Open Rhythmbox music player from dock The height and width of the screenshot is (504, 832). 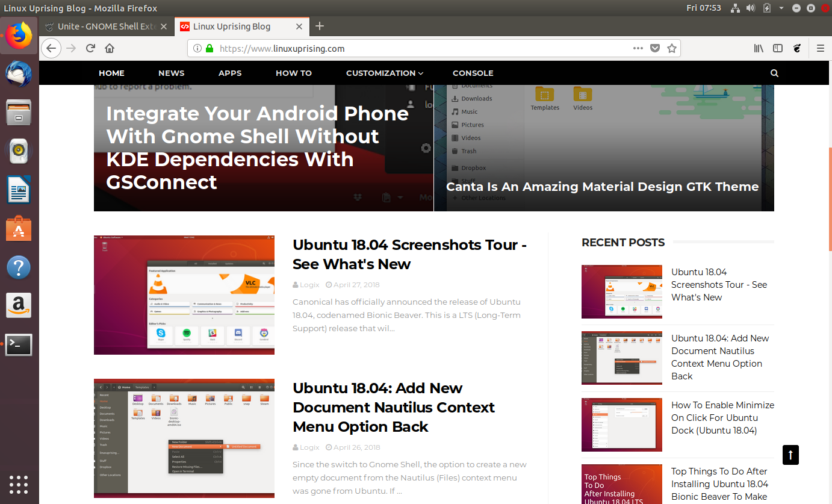coord(19,151)
